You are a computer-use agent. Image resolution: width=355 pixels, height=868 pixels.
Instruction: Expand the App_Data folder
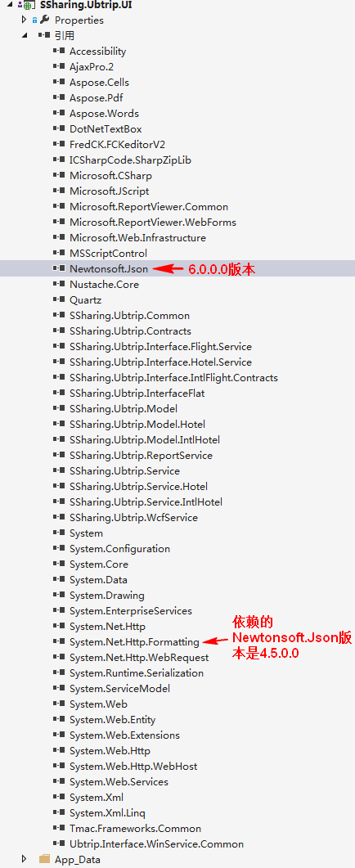click(x=24, y=859)
